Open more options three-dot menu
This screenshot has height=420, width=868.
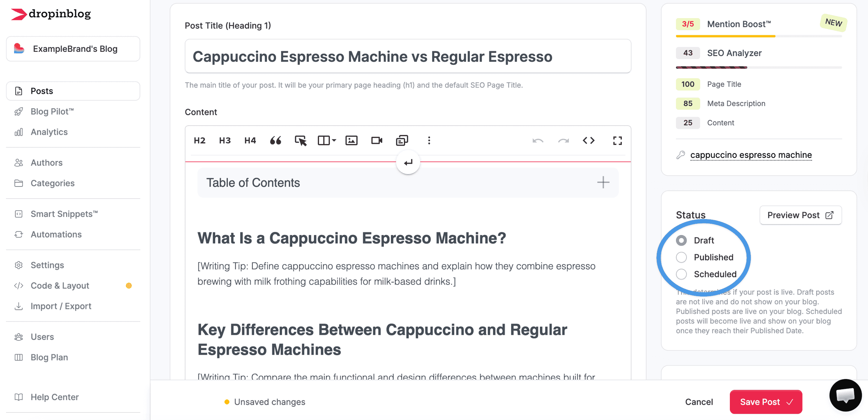click(429, 140)
